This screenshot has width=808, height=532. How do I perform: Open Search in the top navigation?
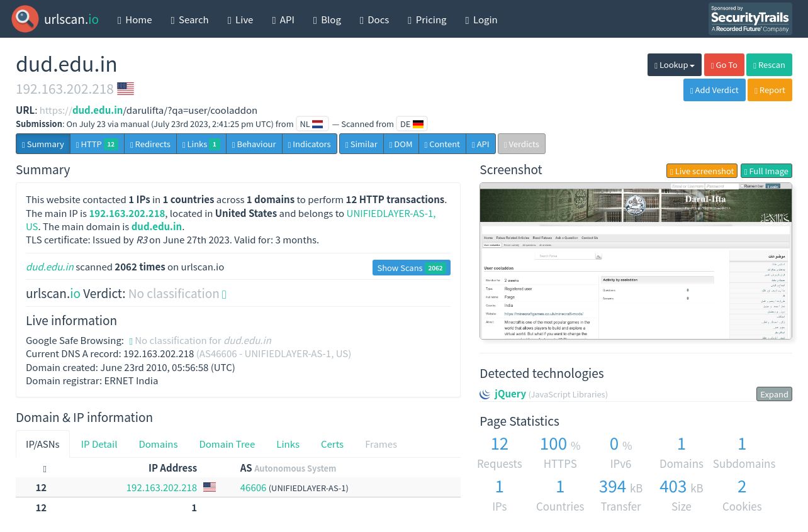(x=189, y=19)
